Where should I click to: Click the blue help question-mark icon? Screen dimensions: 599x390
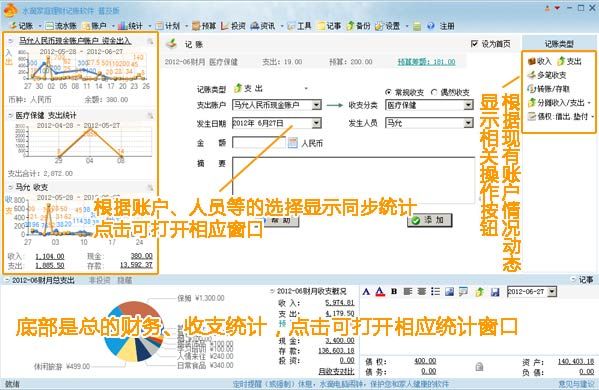tap(431, 26)
